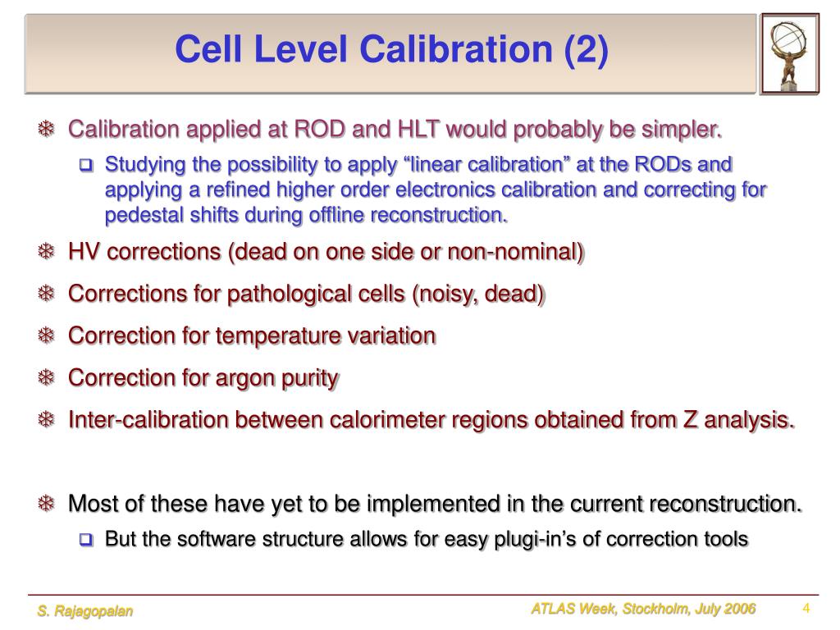
Task: Click the square bullet before "But the software structure"
Action: [86, 540]
